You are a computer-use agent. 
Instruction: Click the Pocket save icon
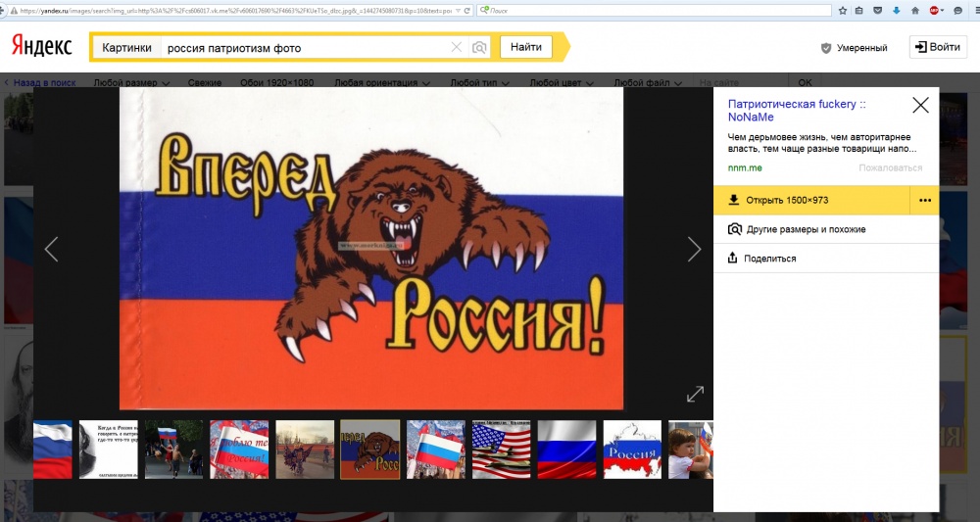[x=878, y=10]
